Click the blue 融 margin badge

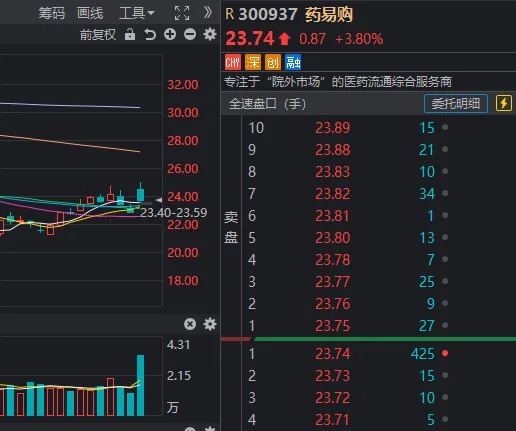click(x=293, y=62)
